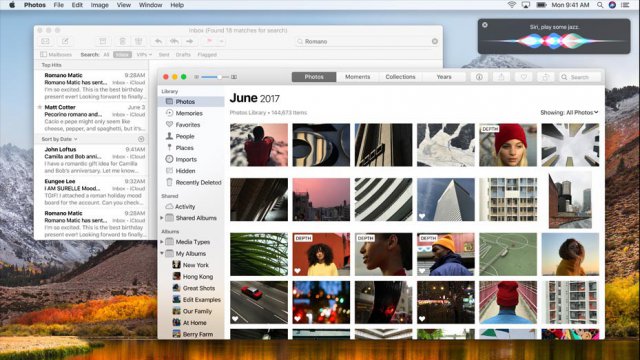Viewport: 640px width, 360px height.
Task: Open Places in the Library sidebar
Action: 180,148
